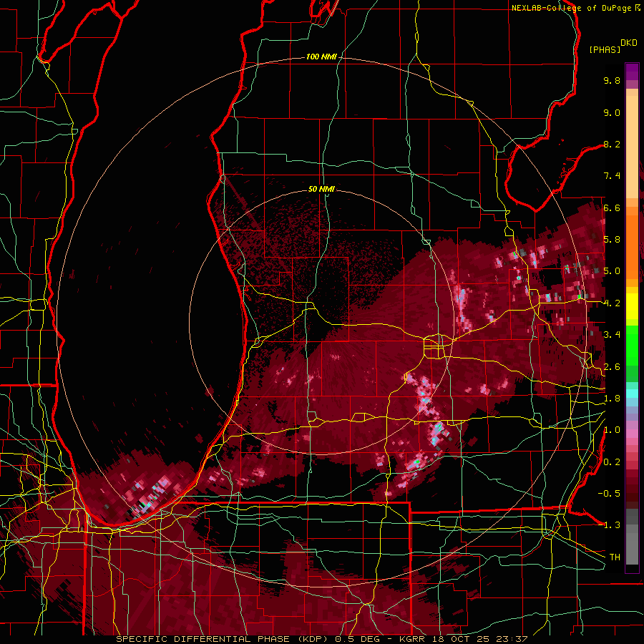Click the DKD label above color scale
Viewport: 644px width, 644px height.
point(629,43)
